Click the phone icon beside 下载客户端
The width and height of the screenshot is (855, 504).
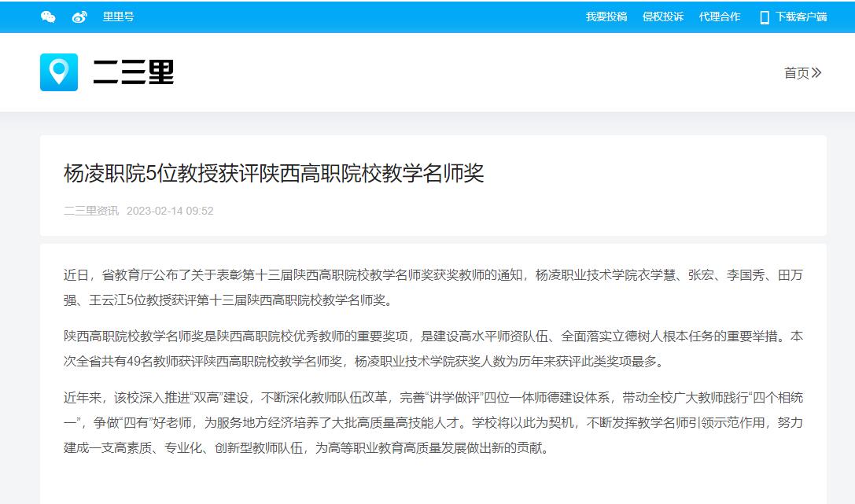click(764, 17)
